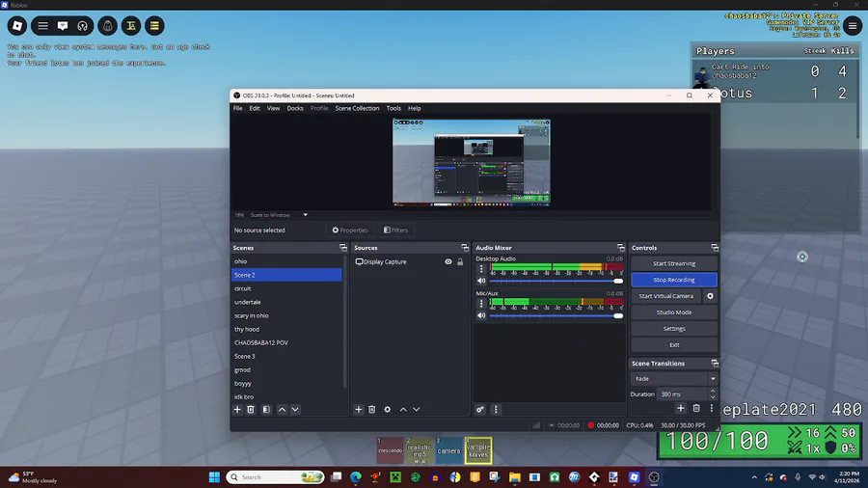The width and height of the screenshot is (868, 488).
Task: Pop out the Scene Transitions dock
Action: pyautogui.click(x=715, y=364)
